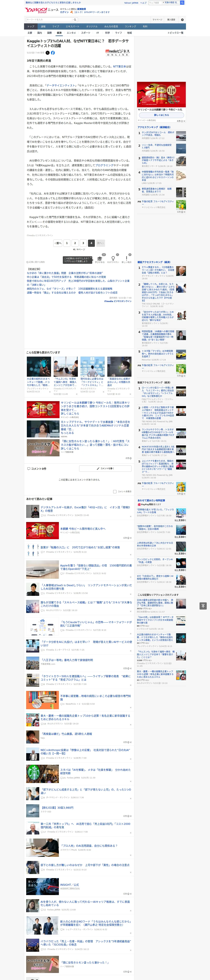Go to the previous page with 前へ

coord(58,243)
